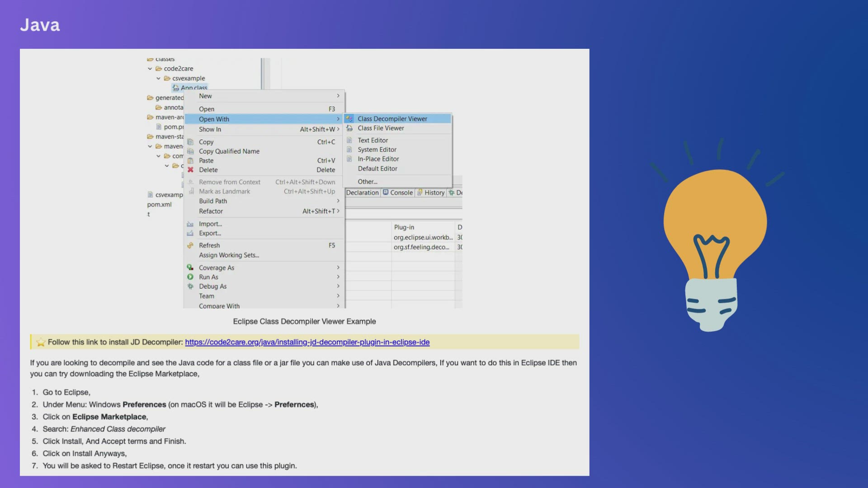Click the Debug As bug icon
868x488 pixels.
(190, 286)
